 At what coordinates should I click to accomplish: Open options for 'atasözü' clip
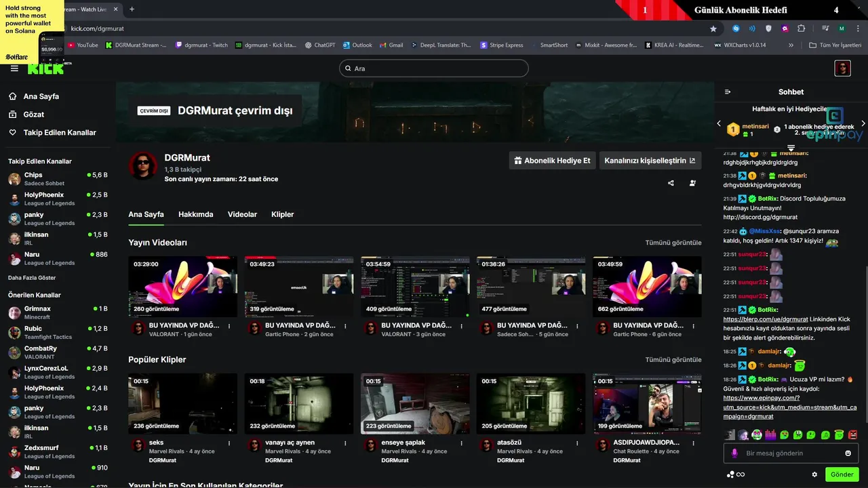pos(577,443)
